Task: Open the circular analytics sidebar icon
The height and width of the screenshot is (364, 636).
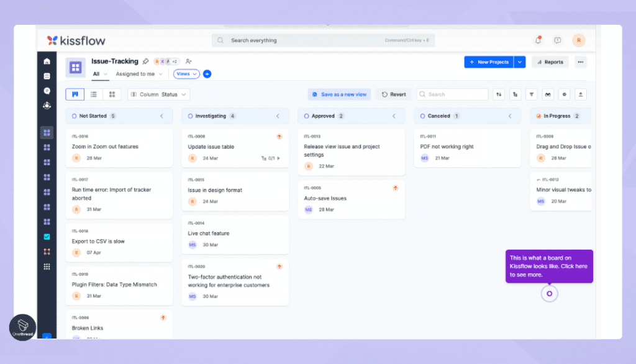Action: (x=47, y=106)
